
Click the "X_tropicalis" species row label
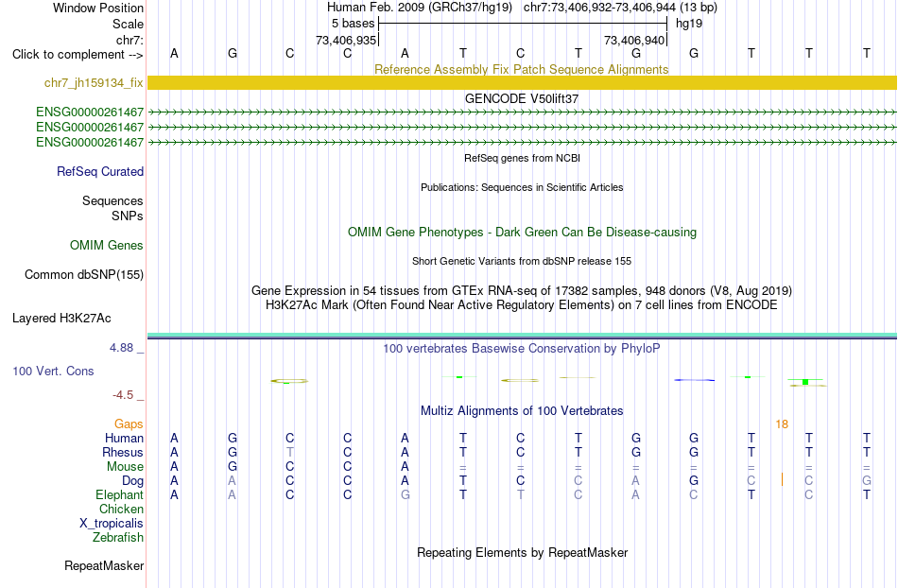[112, 524]
